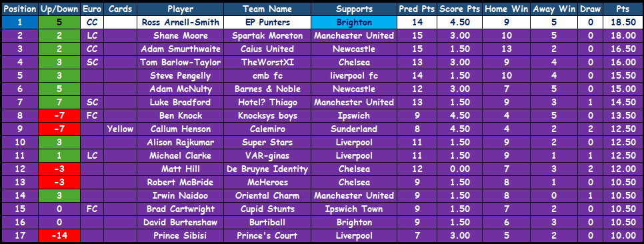
Task: Click Ben Knock's FC Euro cell
Action: click(91, 116)
